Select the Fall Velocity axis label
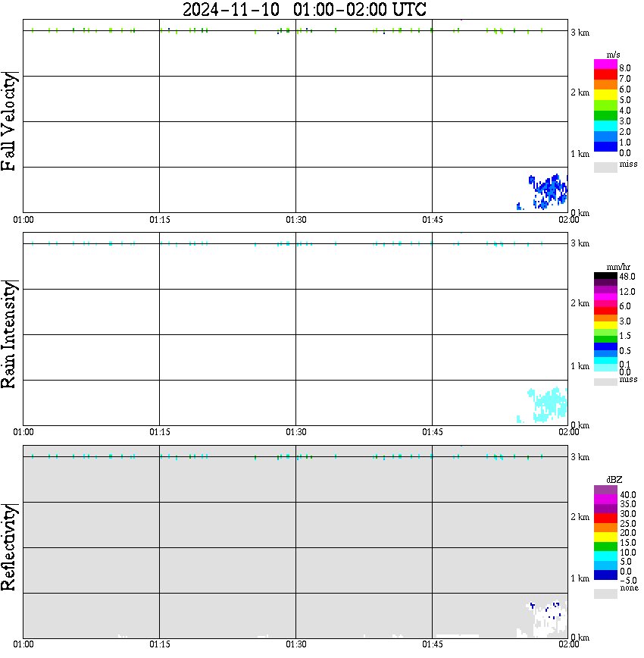This screenshot has height=658, width=644. [9, 121]
